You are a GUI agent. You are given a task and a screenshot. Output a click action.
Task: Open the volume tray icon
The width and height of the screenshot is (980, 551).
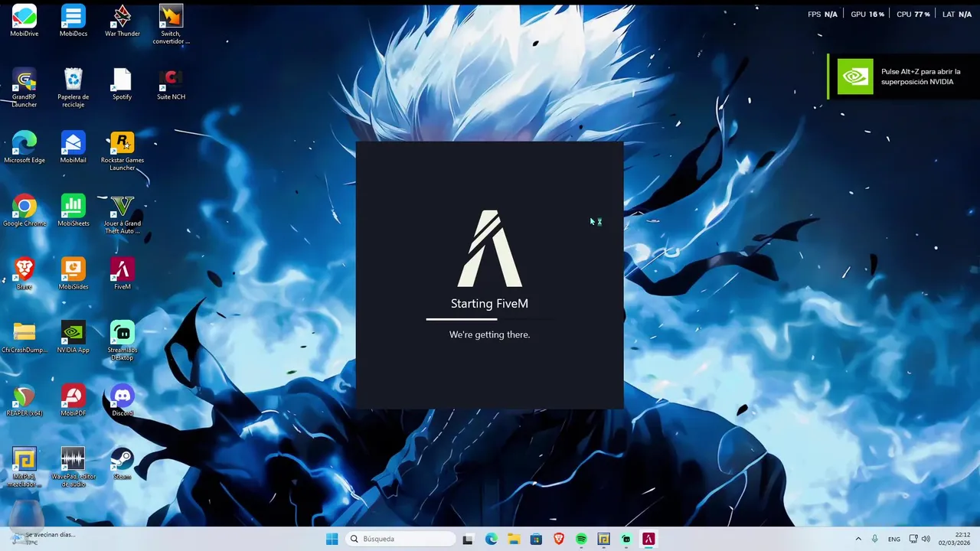[926, 539]
